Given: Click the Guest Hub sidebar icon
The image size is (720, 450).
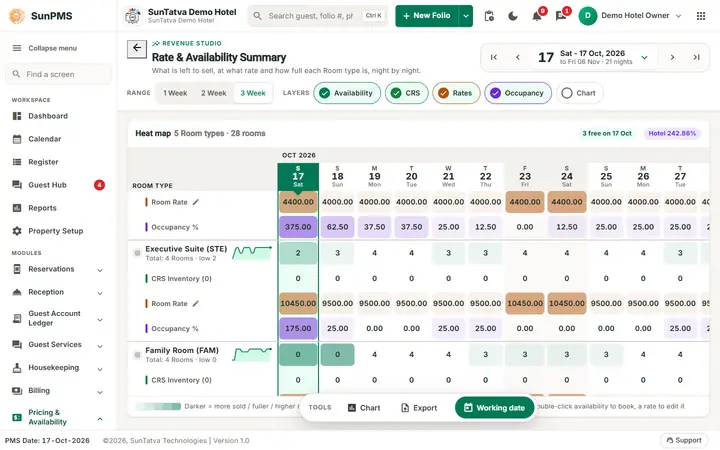Looking at the screenshot, I should (x=17, y=185).
